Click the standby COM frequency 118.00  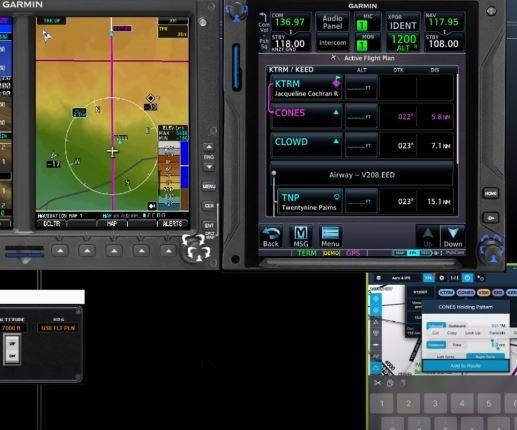coord(289,43)
